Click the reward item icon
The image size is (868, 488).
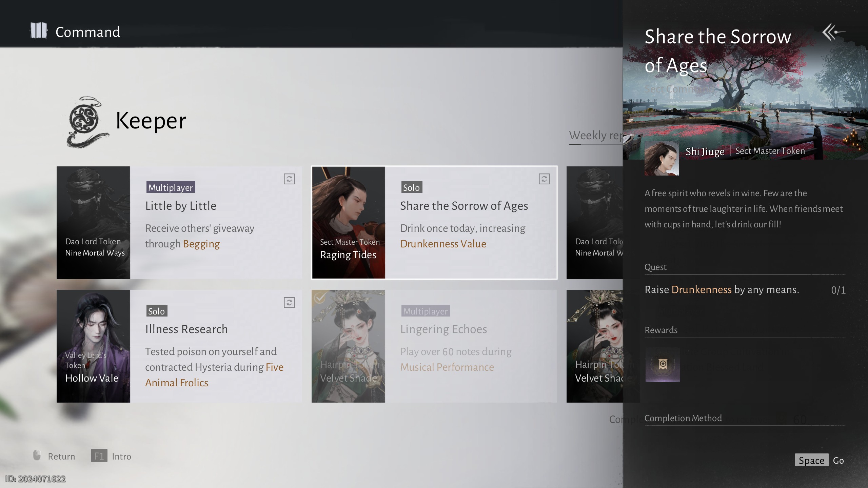[663, 365]
